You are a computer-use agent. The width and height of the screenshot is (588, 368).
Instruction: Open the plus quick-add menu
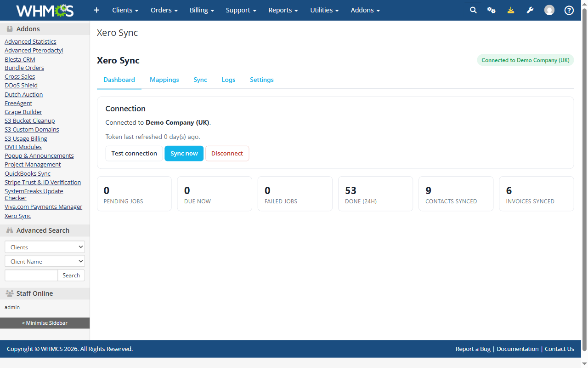(96, 10)
